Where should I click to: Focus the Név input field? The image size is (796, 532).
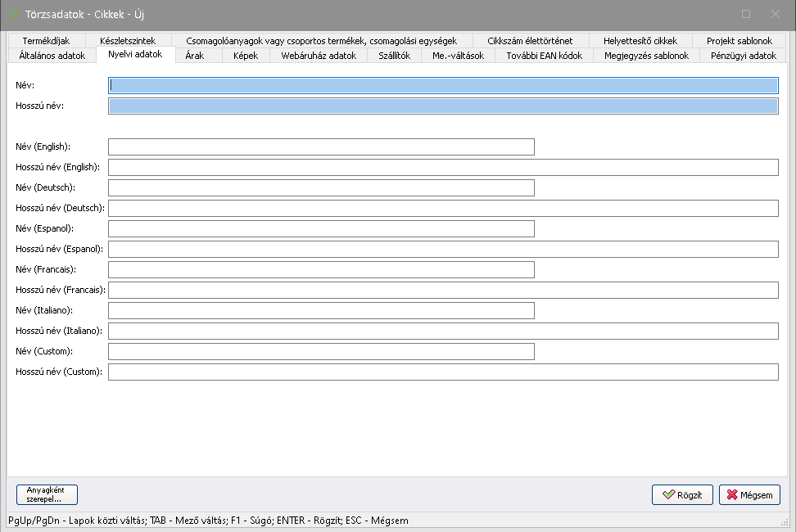point(443,85)
